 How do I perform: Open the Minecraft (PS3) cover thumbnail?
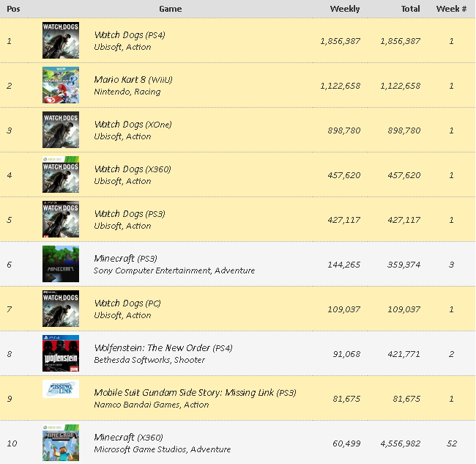pyautogui.click(x=61, y=264)
